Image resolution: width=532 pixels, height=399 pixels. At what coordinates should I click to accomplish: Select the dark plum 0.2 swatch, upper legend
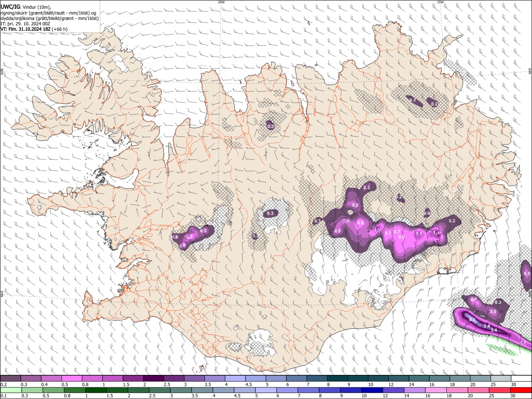coord(10,378)
